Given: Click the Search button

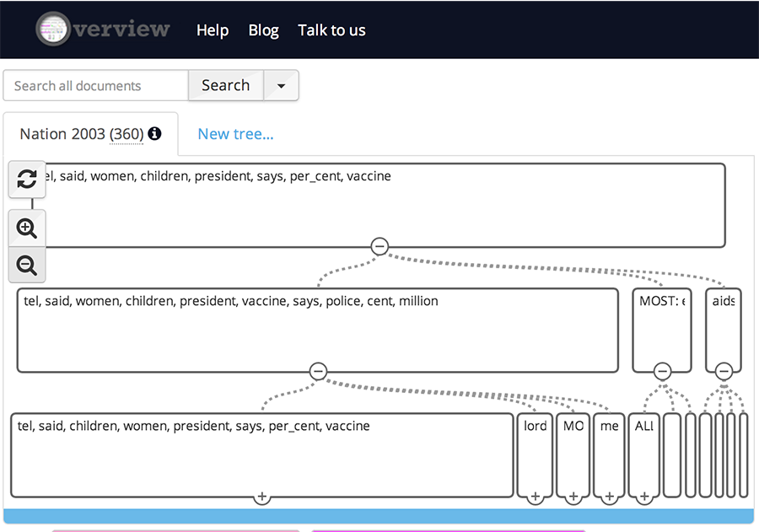Looking at the screenshot, I should [225, 86].
